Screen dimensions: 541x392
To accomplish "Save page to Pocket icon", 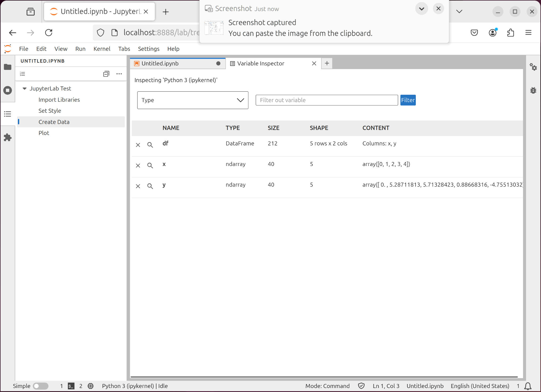I will [474, 33].
